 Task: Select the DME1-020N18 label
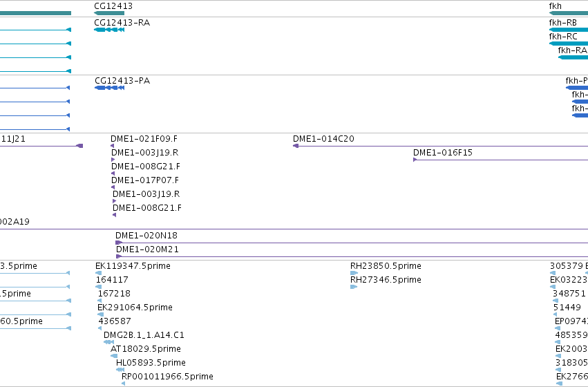[146, 236]
